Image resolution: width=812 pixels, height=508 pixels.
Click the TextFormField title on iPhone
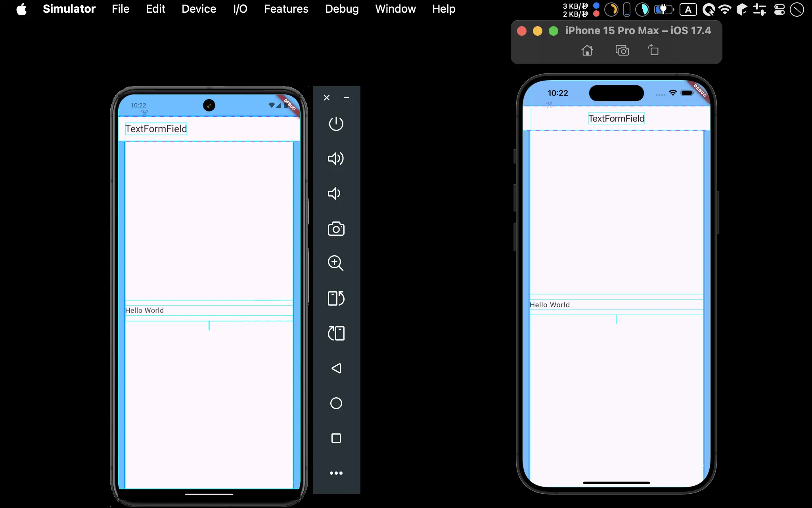[616, 118]
